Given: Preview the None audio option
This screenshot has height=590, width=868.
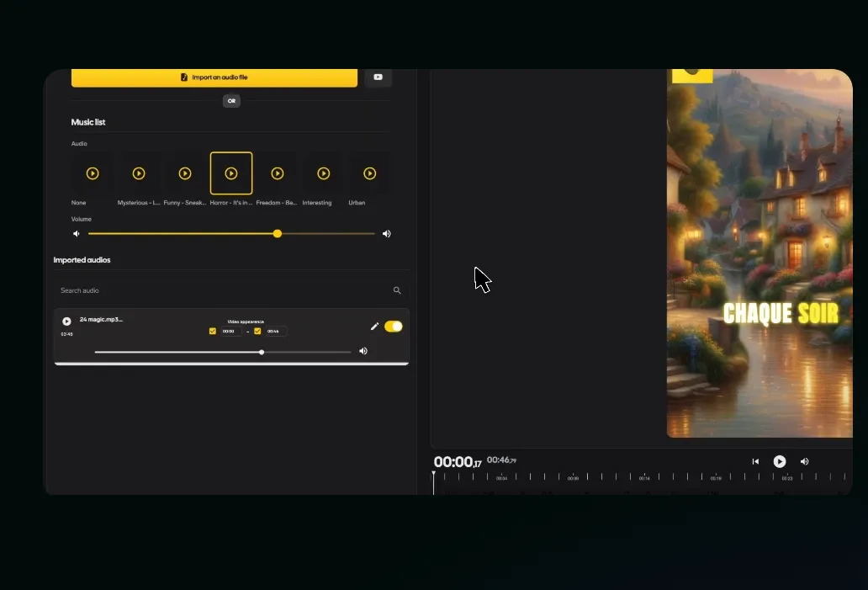Looking at the screenshot, I should pos(93,173).
